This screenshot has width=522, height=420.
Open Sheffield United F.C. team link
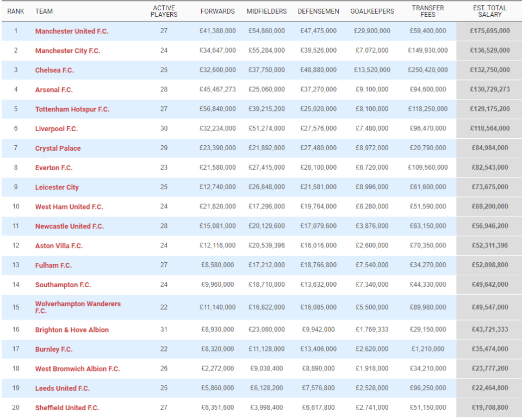[x=67, y=407]
